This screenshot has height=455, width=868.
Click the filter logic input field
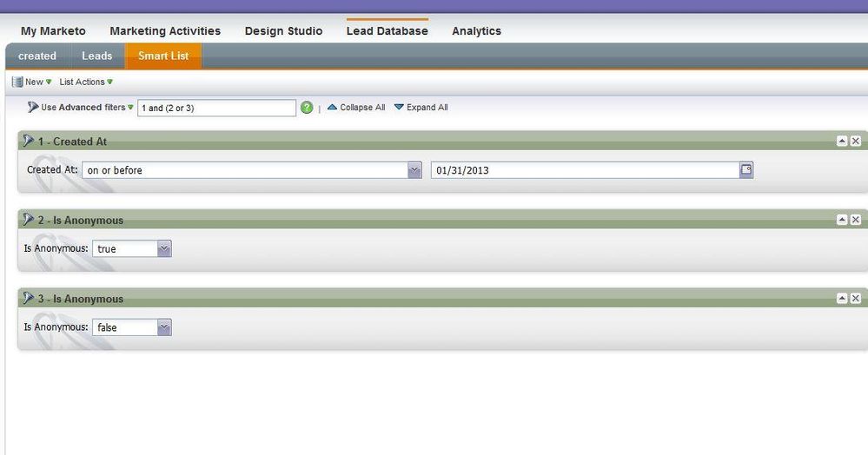click(x=216, y=108)
